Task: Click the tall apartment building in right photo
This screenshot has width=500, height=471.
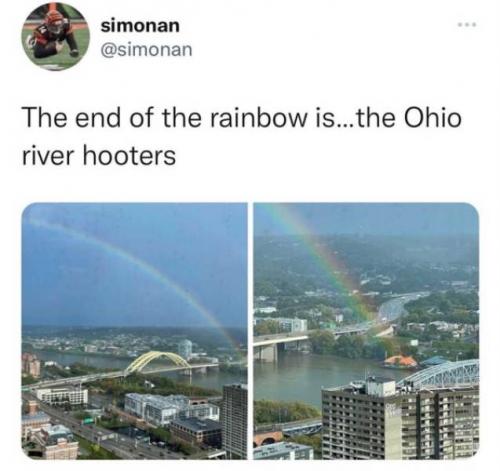Action: point(400,422)
